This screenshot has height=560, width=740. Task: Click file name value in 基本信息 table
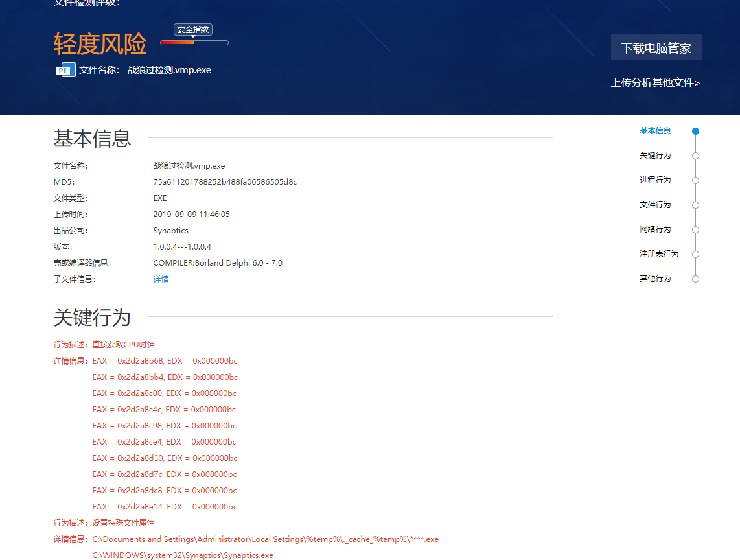[189, 166]
